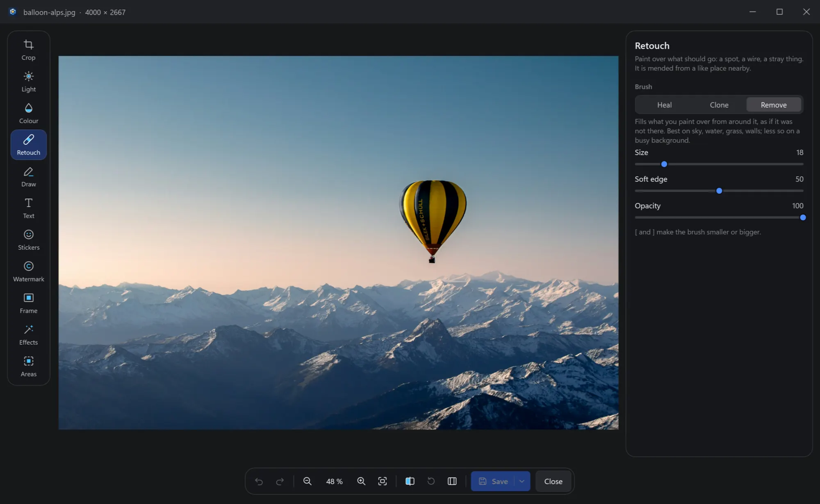Open the Watermark tool
The width and height of the screenshot is (820, 504).
point(28,271)
